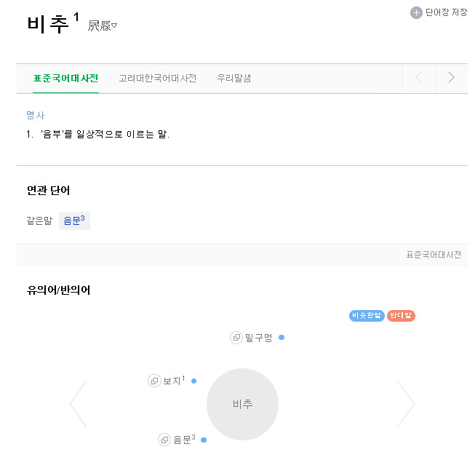Select the 표준국어대사전 tab

(65, 79)
